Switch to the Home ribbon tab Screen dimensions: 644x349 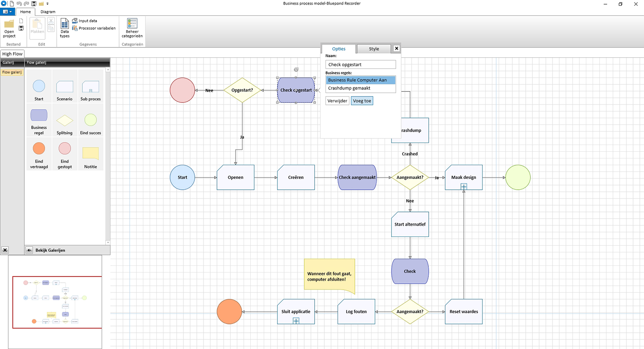click(x=25, y=12)
